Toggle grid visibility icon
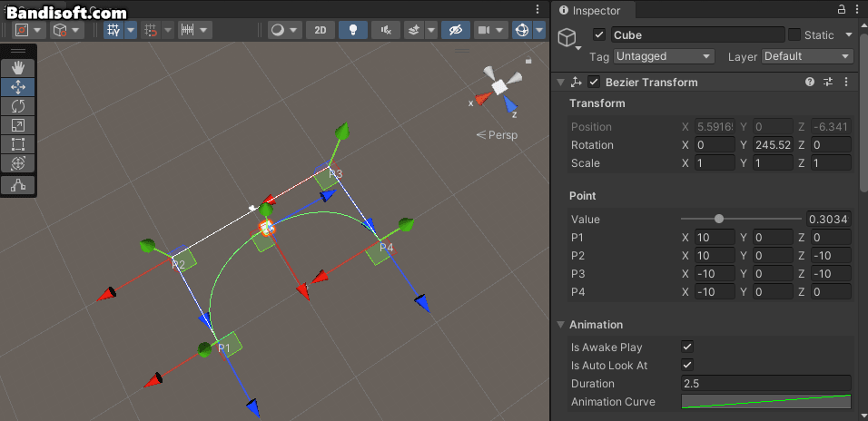Screen dimensions: 868x421 pos(113,30)
